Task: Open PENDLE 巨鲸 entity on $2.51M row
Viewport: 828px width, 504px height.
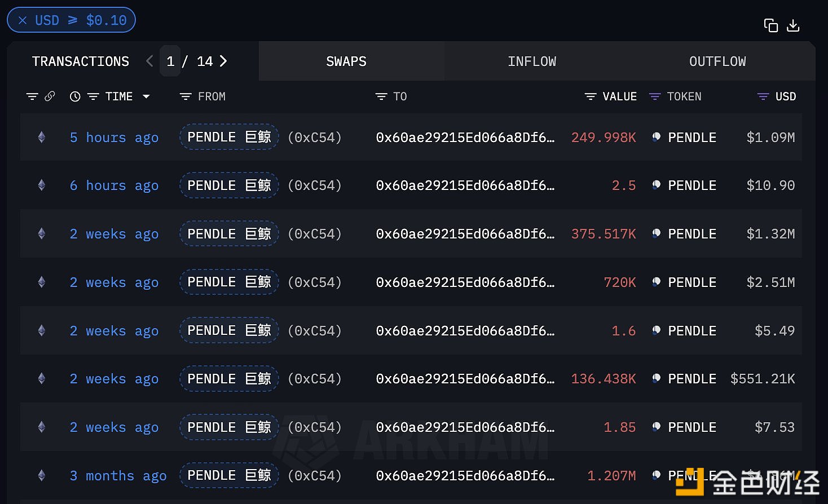Action: pos(229,282)
